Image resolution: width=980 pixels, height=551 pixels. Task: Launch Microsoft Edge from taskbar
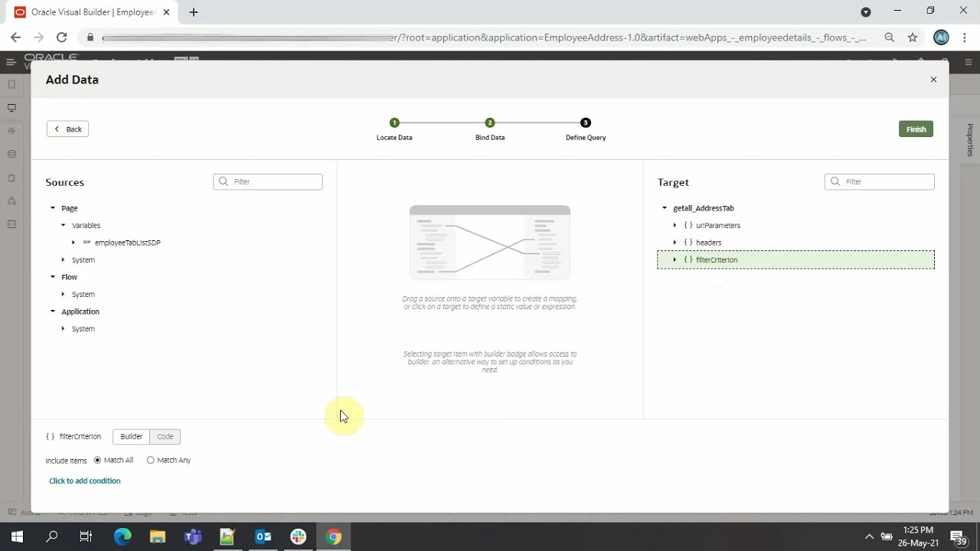click(x=122, y=536)
